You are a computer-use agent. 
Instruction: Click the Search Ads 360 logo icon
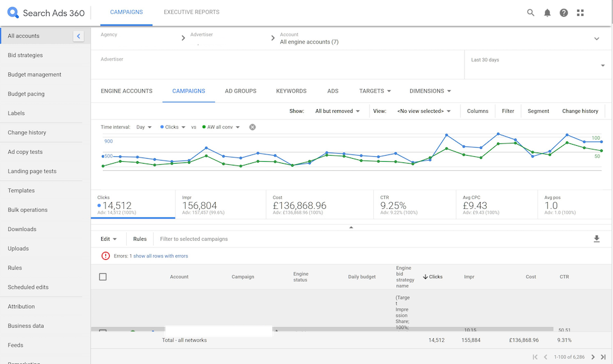[x=13, y=12]
